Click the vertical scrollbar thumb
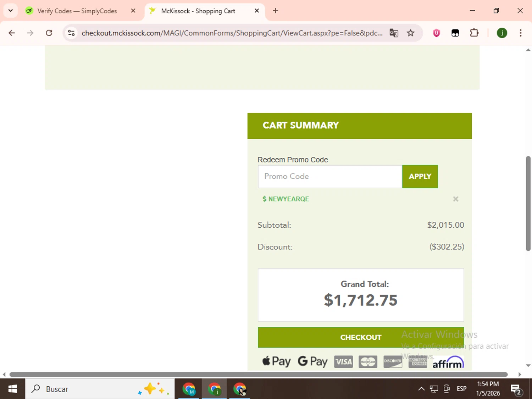 [528, 204]
